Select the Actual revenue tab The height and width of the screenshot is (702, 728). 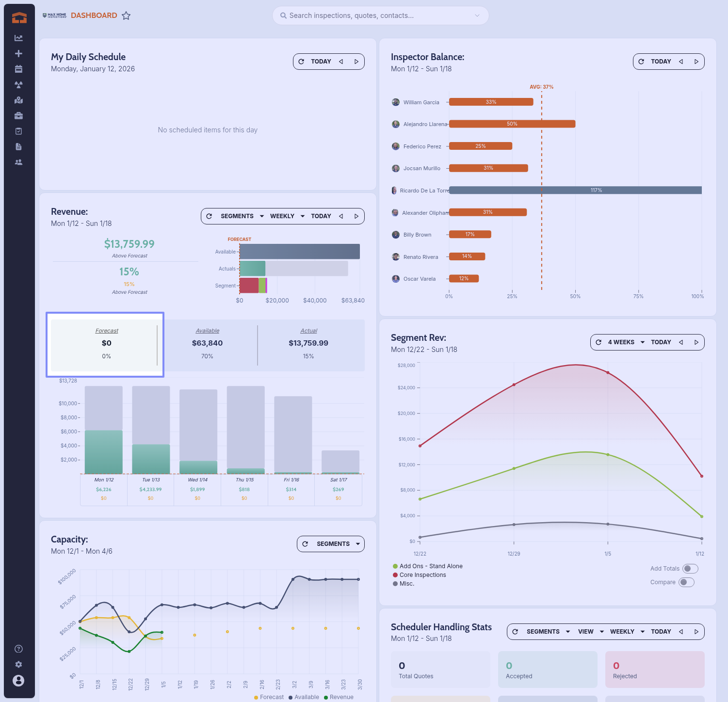pyautogui.click(x=308, y=343)
